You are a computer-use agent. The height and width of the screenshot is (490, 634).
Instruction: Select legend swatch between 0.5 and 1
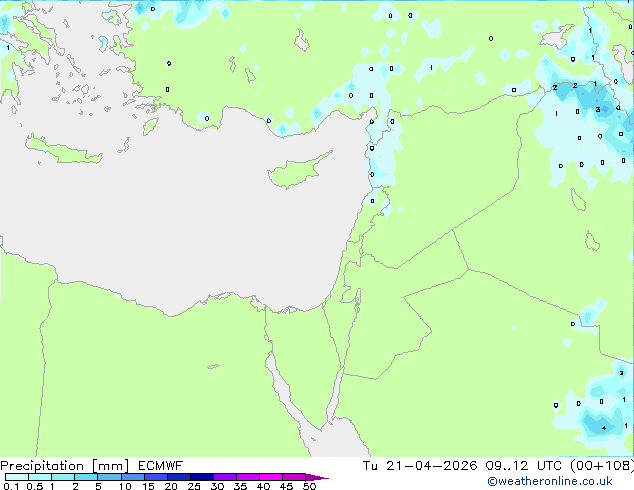[x=40, y=477]
